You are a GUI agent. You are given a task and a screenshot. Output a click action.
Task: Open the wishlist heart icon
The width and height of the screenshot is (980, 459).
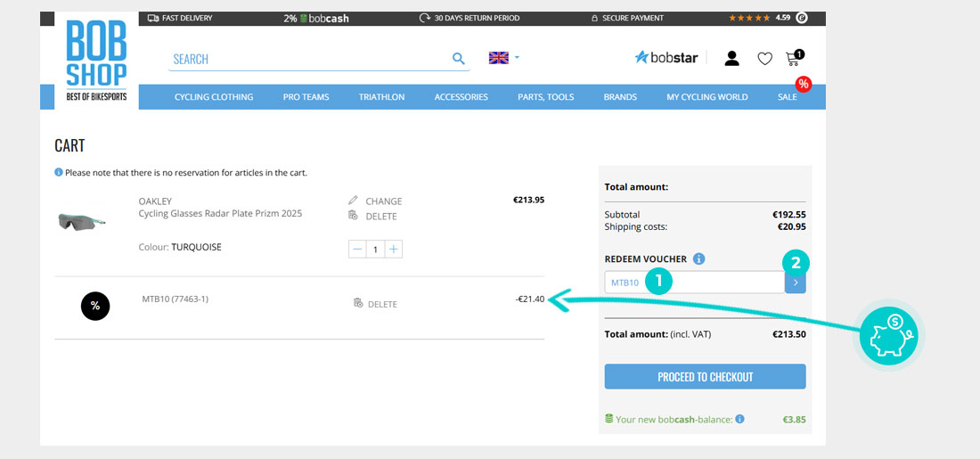pyautogui.click(x=765, y=59)
